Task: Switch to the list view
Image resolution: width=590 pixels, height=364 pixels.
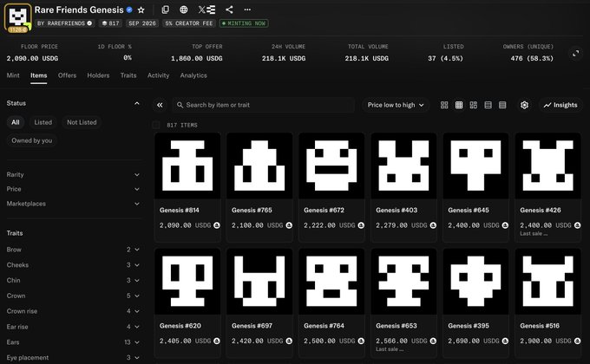Action: point(488,105)
